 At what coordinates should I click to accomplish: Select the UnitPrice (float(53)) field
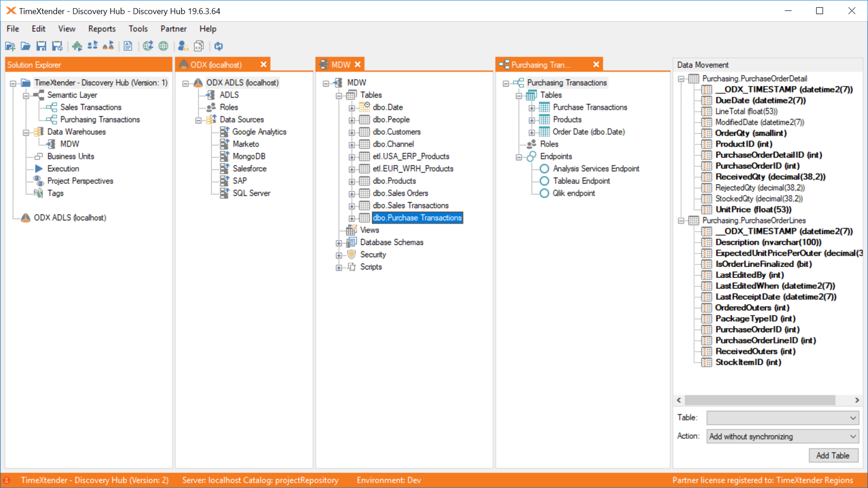(753, 210)
